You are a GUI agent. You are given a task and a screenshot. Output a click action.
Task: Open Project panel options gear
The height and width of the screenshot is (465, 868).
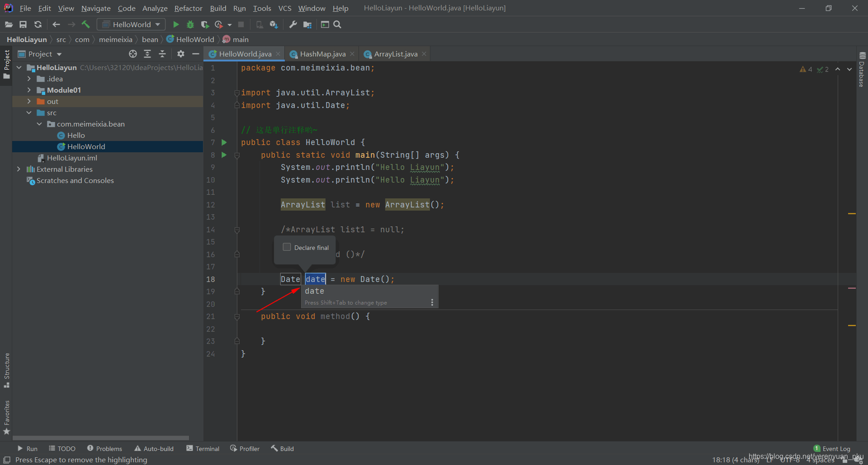(x=181, y=54)
